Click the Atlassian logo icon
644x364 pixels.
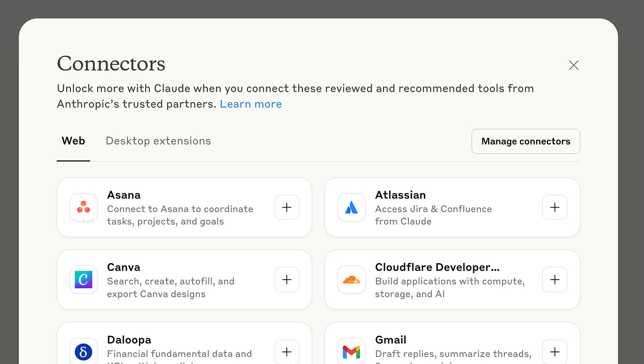pos(352,207)
